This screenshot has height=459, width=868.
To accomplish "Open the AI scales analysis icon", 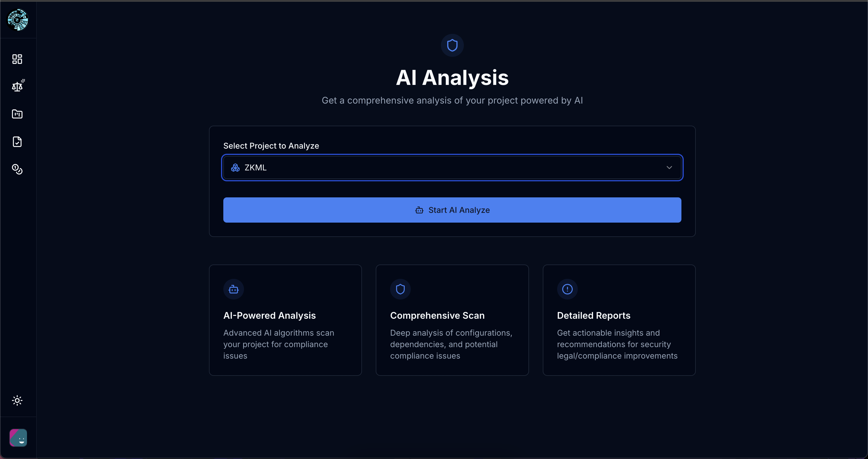I will 18,86.
